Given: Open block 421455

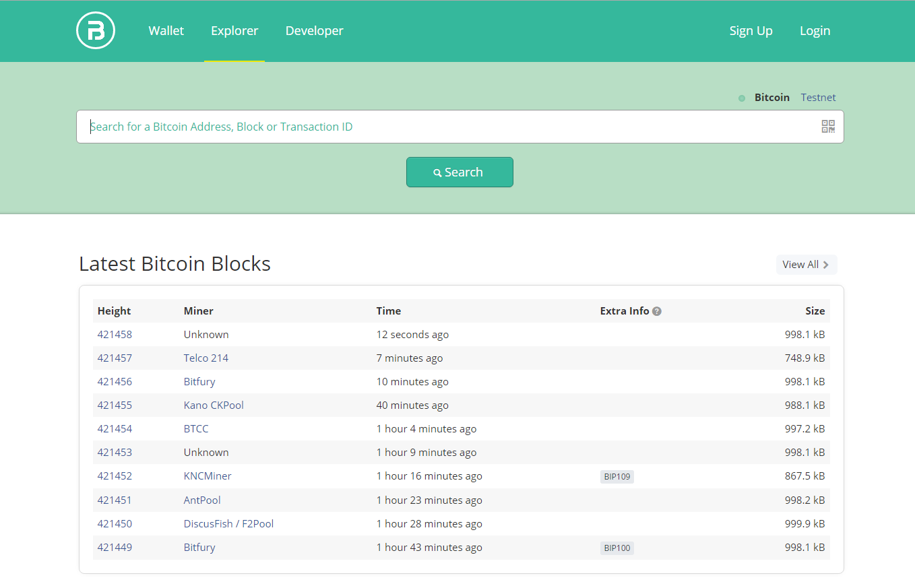Looking at the screenshot, I should pos(115,405).
